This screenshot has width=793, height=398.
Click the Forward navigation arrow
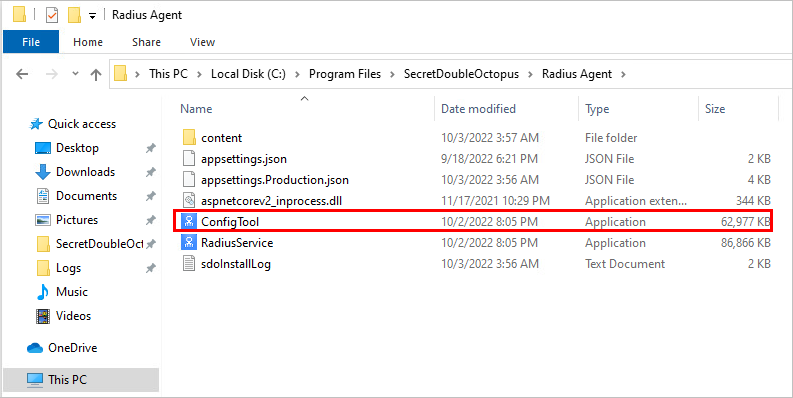(52, 74)
